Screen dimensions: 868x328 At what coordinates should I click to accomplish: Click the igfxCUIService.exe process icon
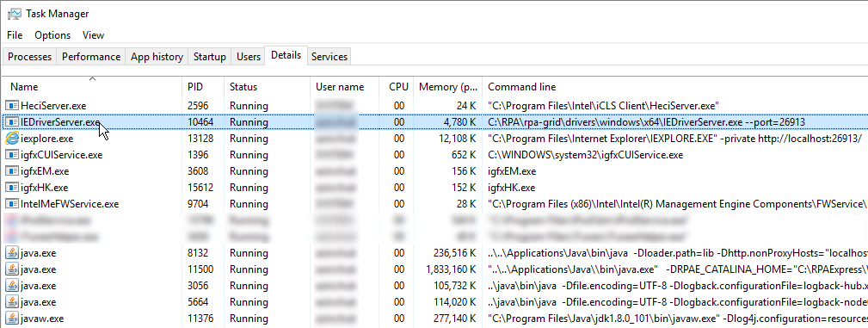click(x=12, y=155)
